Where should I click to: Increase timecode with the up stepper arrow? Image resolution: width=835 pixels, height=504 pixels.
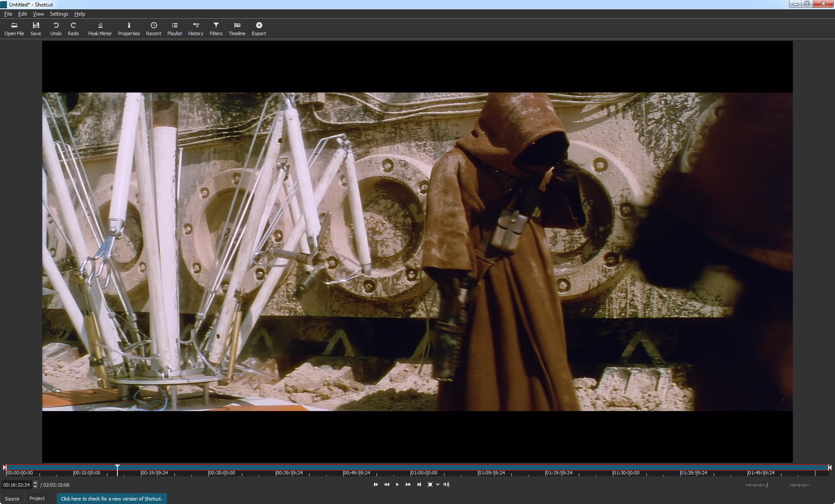point(35,483)
